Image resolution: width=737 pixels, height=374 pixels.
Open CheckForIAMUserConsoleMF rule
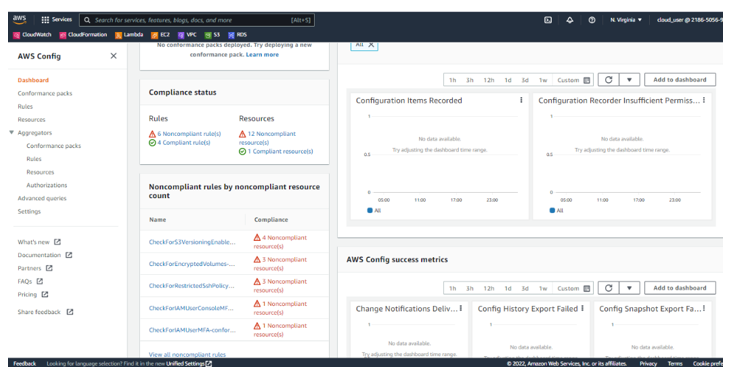click(191, 308)
